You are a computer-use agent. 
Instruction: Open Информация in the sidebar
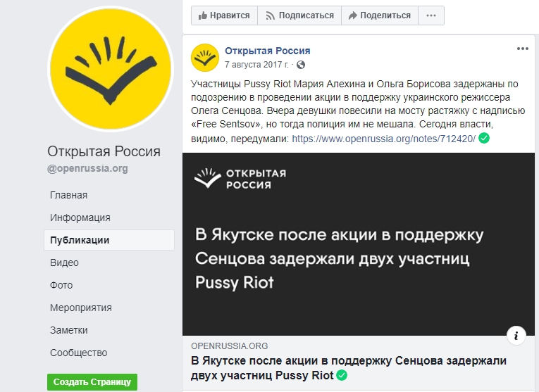[80, 217]
